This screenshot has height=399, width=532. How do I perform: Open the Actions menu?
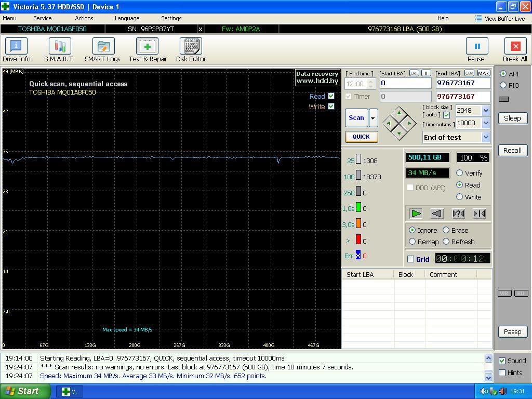tap(84, 18)
